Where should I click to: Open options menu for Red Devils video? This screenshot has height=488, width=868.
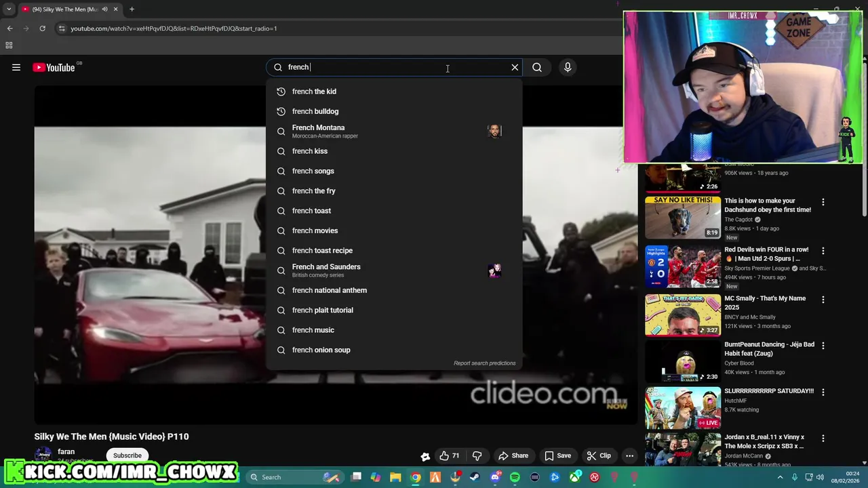823,251
